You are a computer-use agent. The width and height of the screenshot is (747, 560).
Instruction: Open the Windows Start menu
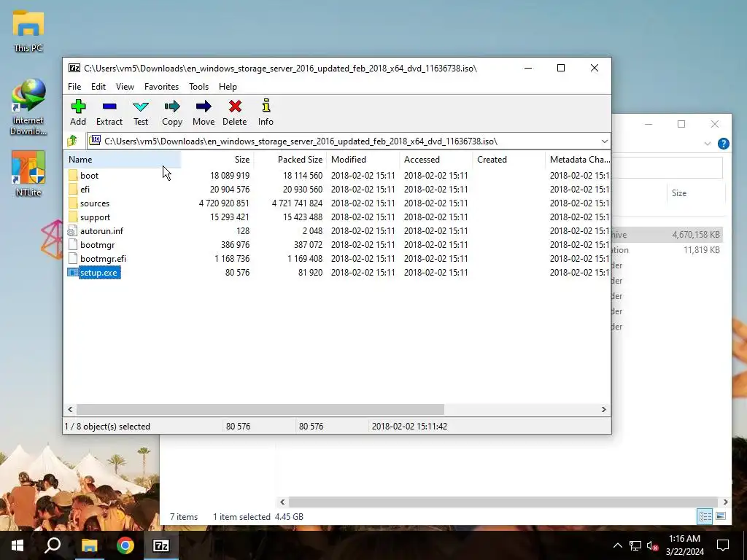coord(18,545)
